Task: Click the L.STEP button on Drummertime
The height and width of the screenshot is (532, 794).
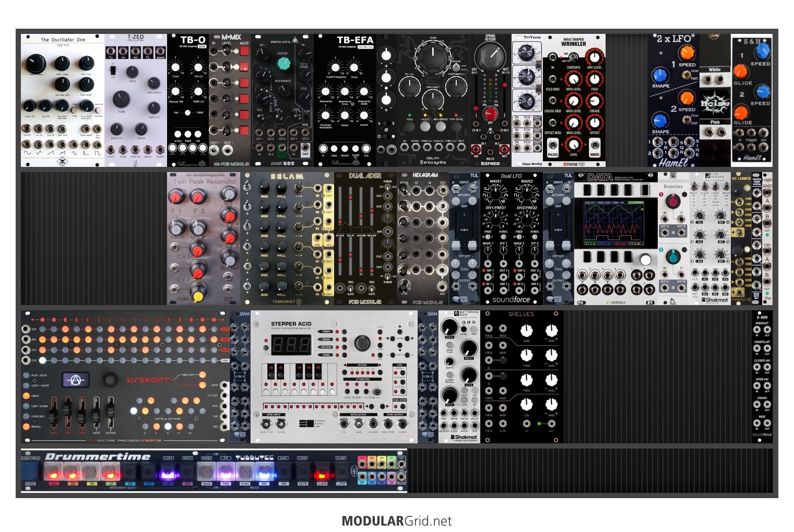Action: coord(341,472)
